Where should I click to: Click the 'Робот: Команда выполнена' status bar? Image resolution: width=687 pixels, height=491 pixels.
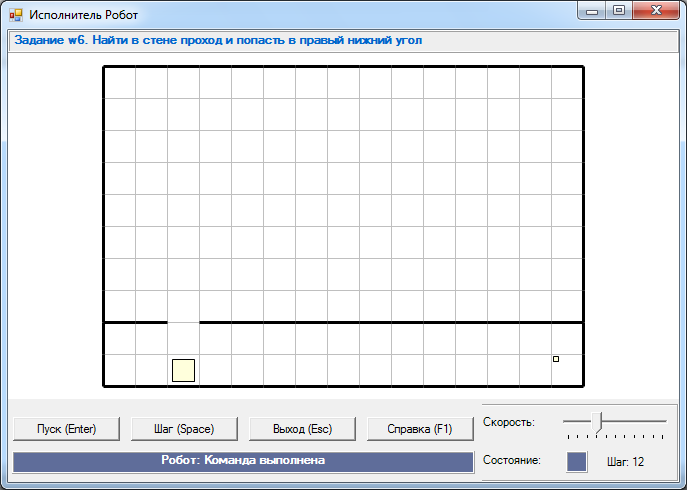[243, 461]
